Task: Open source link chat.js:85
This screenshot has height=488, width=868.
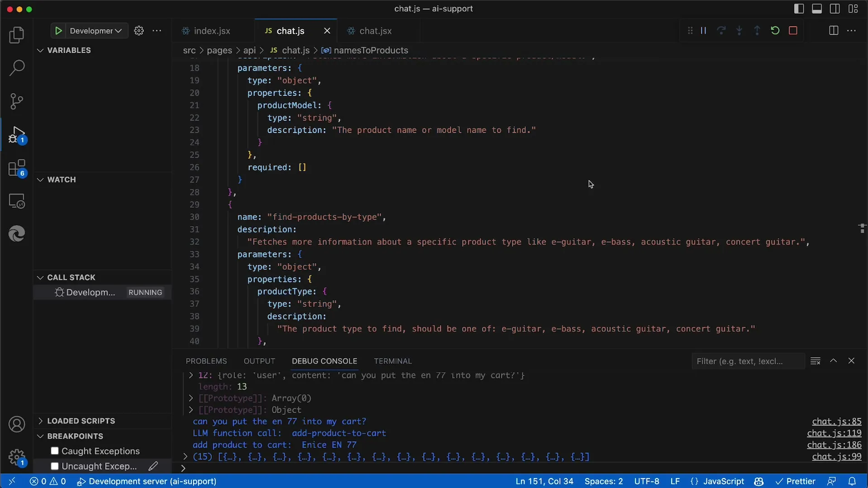Action: pos(836,421)
